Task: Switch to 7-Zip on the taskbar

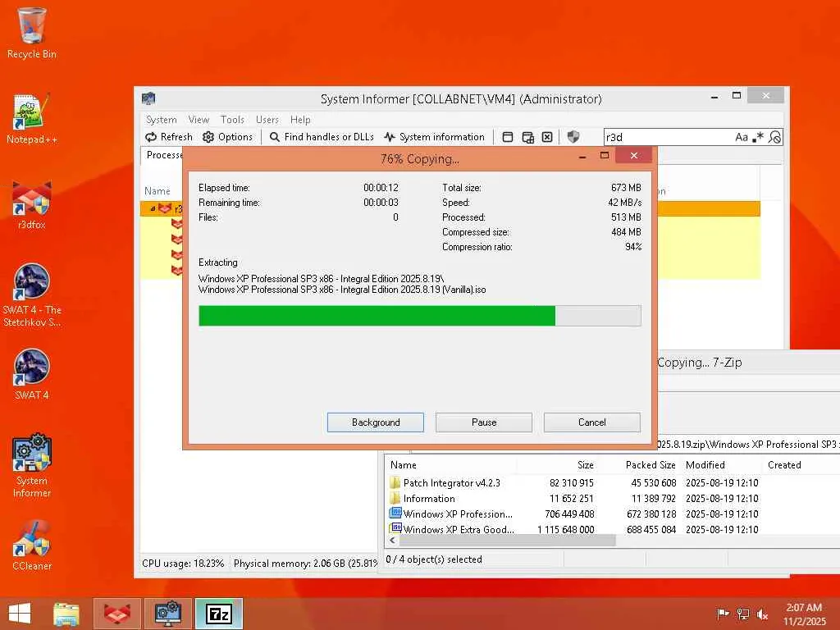Action: point(219,614)
